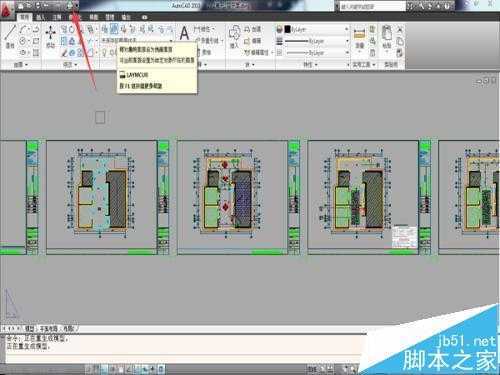Toggle Polar tracking in status bar
Screen dimensions: 500x375
click(112, 369)
